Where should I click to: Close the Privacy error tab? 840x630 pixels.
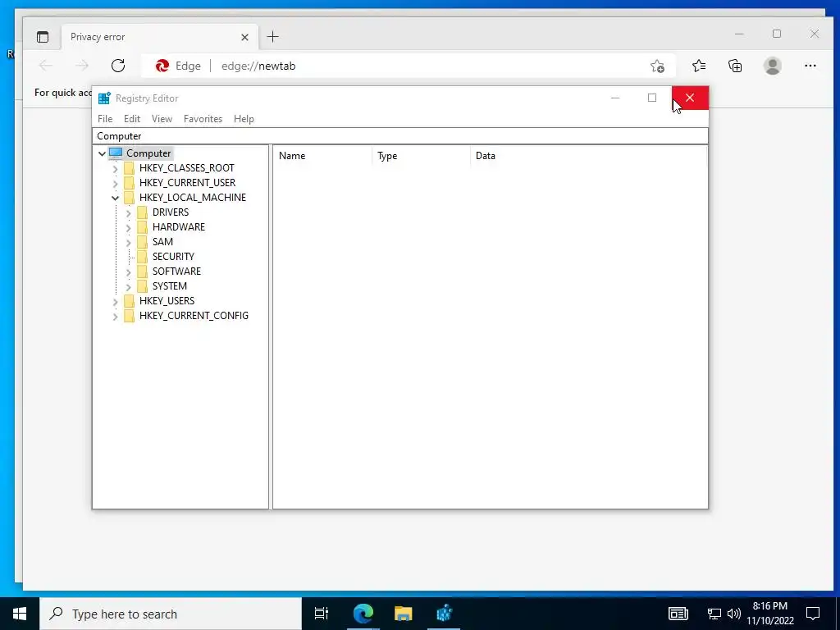[244, 37]
